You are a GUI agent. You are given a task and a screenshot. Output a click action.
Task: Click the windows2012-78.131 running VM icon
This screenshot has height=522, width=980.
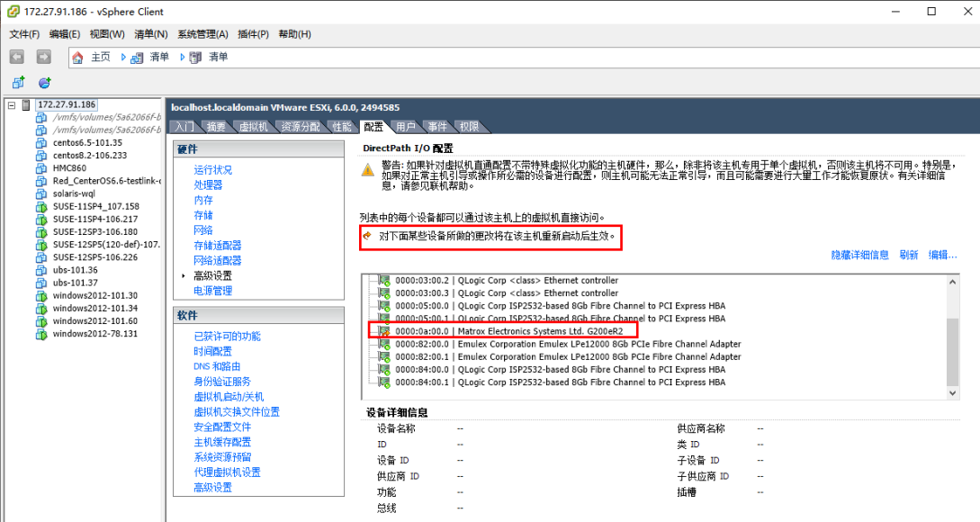(x=41, y=334)
